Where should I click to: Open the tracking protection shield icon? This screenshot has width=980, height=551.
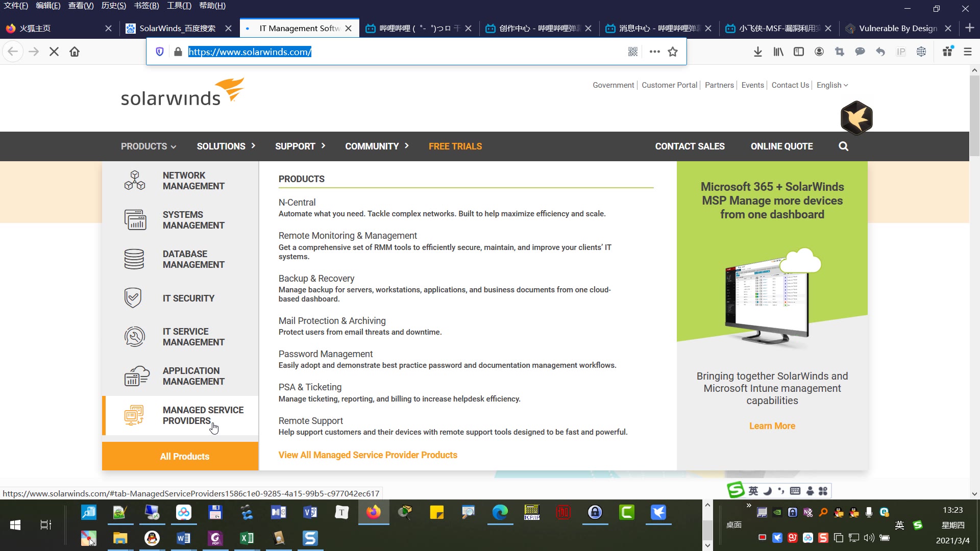(x=160, y=52)
